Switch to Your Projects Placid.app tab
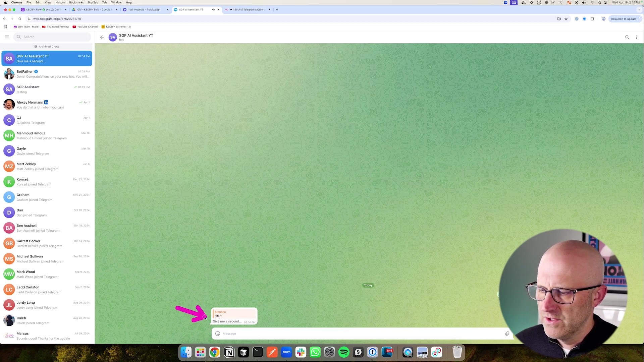 pyautogui.click(x=144, y=10)
